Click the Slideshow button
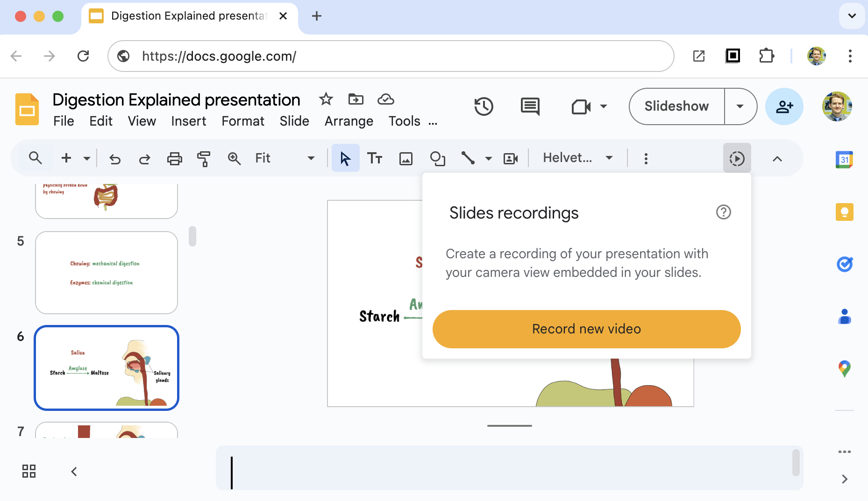 tap(676, 106)
